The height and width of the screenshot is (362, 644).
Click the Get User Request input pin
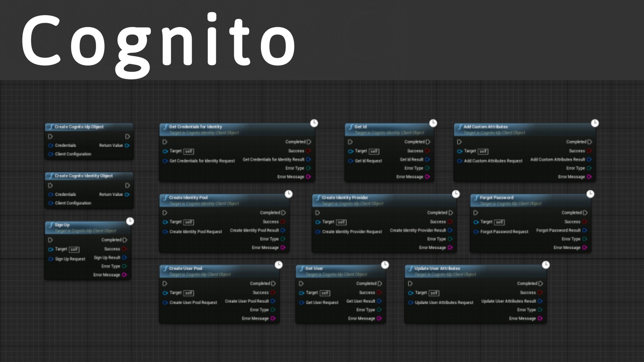(x=301, y=303)
